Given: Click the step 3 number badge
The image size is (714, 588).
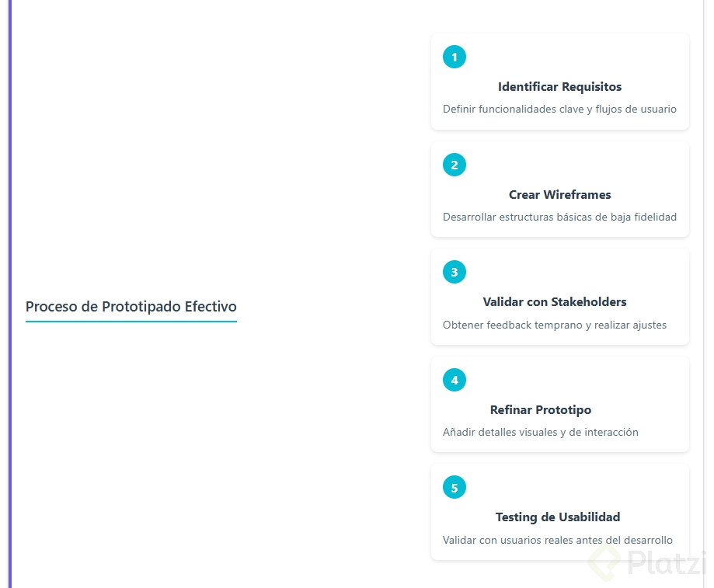Looking at the screenshot, I should click(455, 272).
